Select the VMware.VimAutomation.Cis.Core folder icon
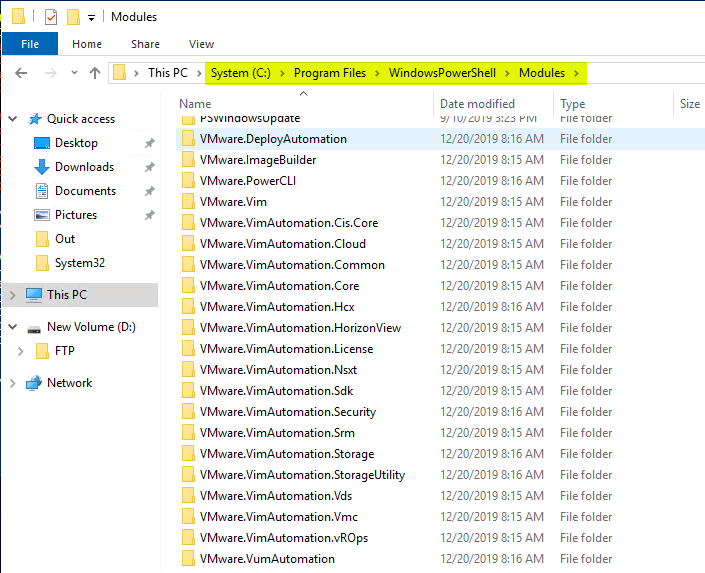 (188, 223)
